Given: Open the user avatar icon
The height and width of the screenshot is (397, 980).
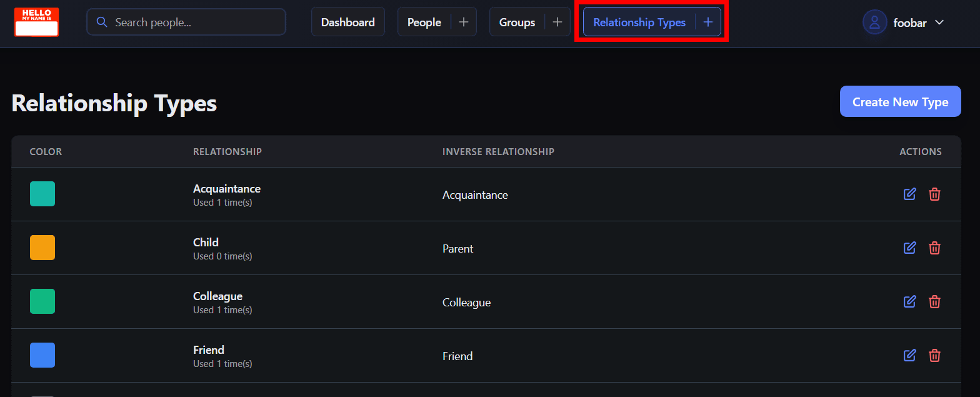Looking at the screenshot, I should click(874, 23).
